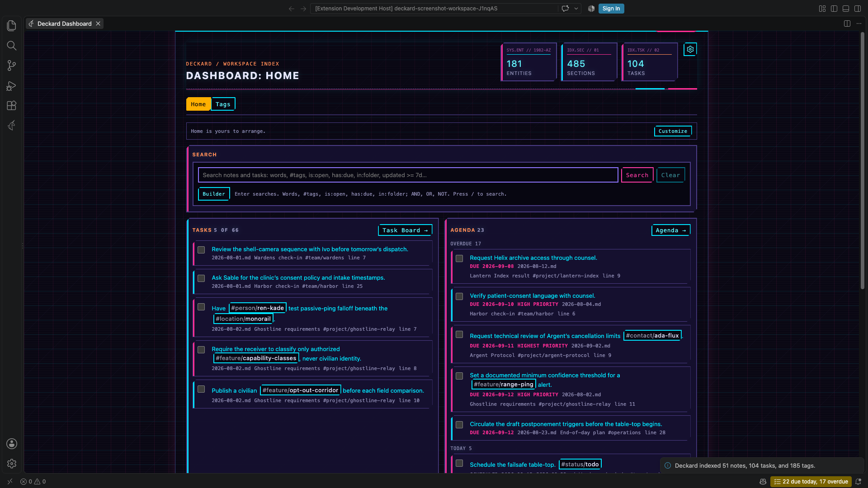868x488 pixels.
Task: Check 'Set a documented minimum confidence' item
Action: [459, 376]
